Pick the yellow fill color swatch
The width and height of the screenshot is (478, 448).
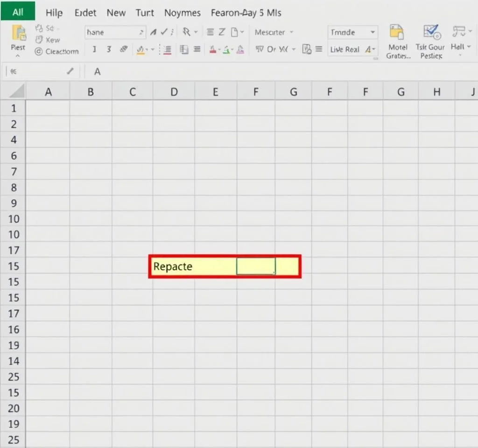click(140, 49)
